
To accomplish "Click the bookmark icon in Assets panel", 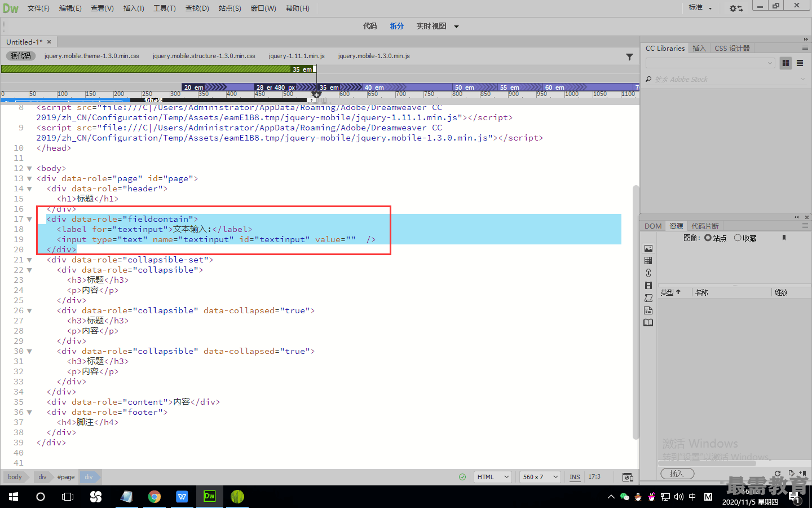I will (x=784, y=238).
